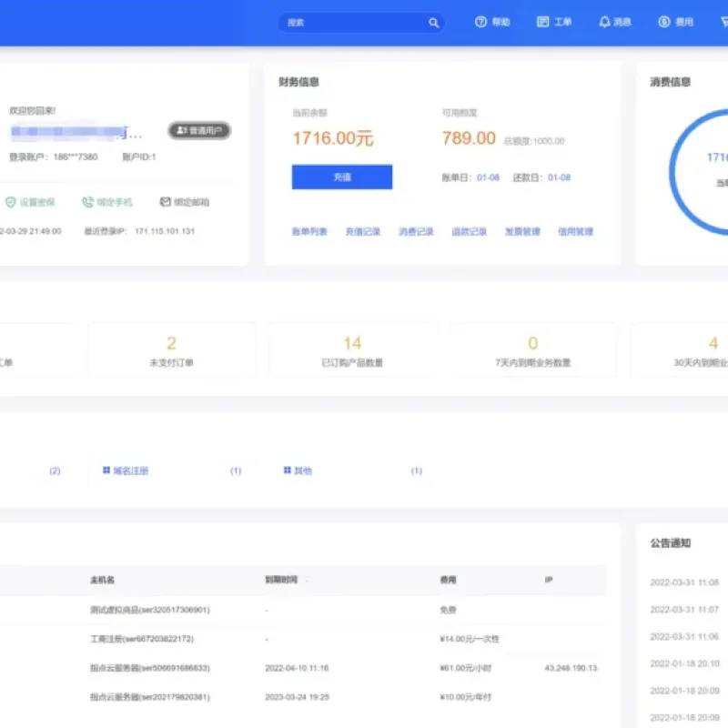The image size is (728, 728).
Task: Open announcement dated 2022-03-31 11:06
Action: (684, 636)
